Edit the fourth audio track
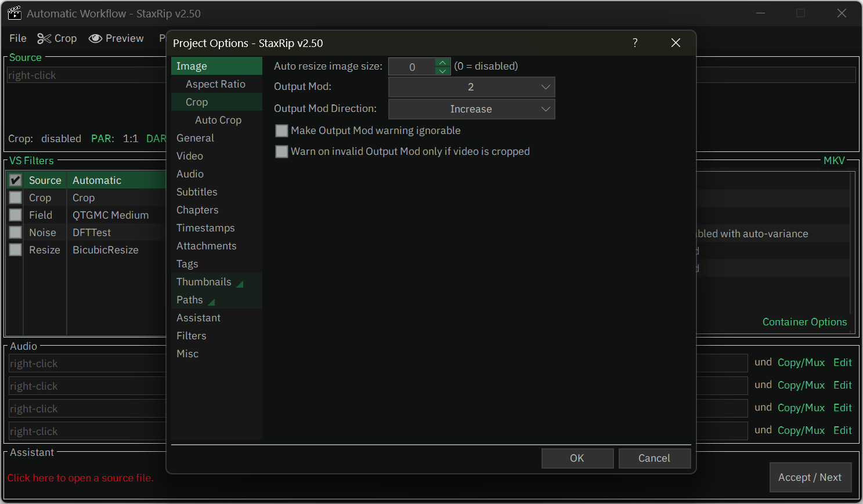This screenshot has width=863, height=504. coord(842,430)
